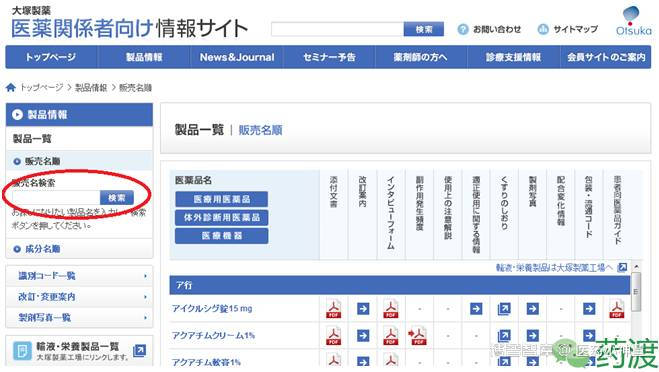The image size is (659, 372).
Task: Open side-effect frequency PDF for アクアチムクリーム1%
Action: pos(418,336)
